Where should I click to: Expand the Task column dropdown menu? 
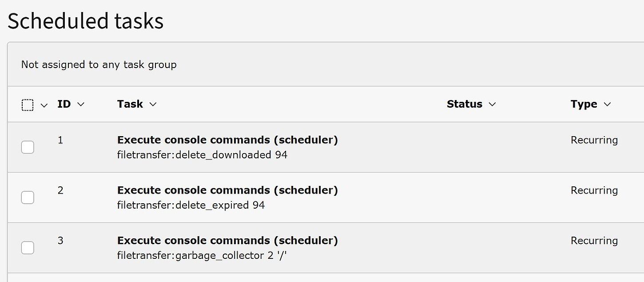(152, 104)
